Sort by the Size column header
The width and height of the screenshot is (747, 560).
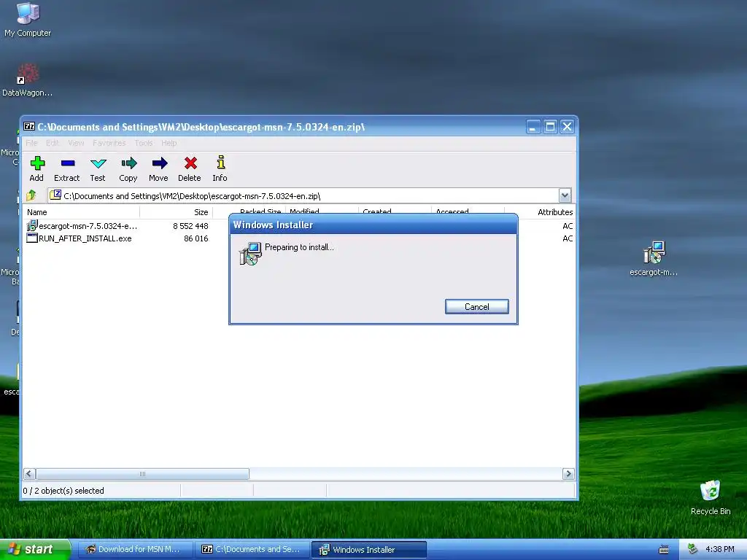click(x=176, y=212)
